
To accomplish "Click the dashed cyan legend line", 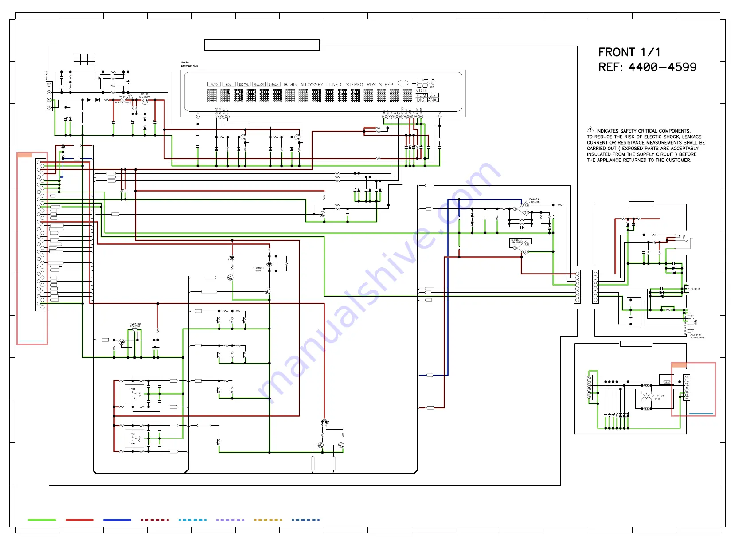I will [x=192, y=520].
